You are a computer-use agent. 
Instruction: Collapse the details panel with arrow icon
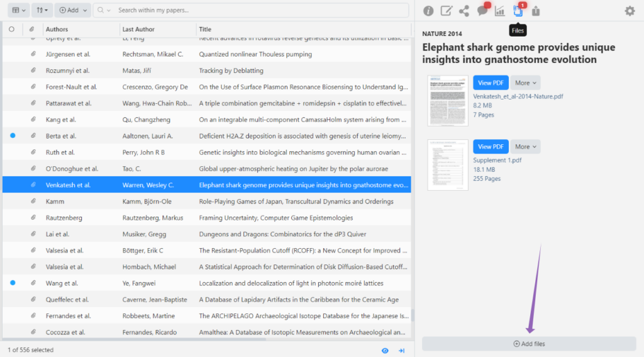pyautogui.click(x=401, y=350)
